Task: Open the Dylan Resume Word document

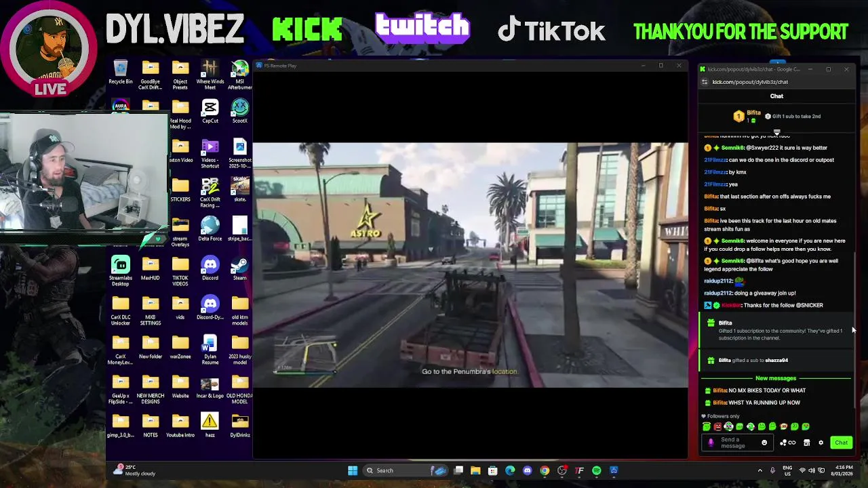Action: coord(210,348)
